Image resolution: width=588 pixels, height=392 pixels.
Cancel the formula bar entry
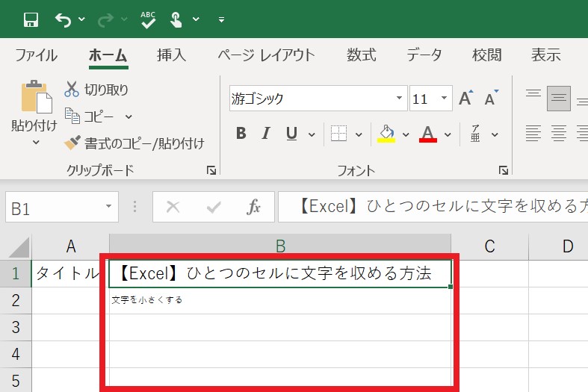coord(173,207)
